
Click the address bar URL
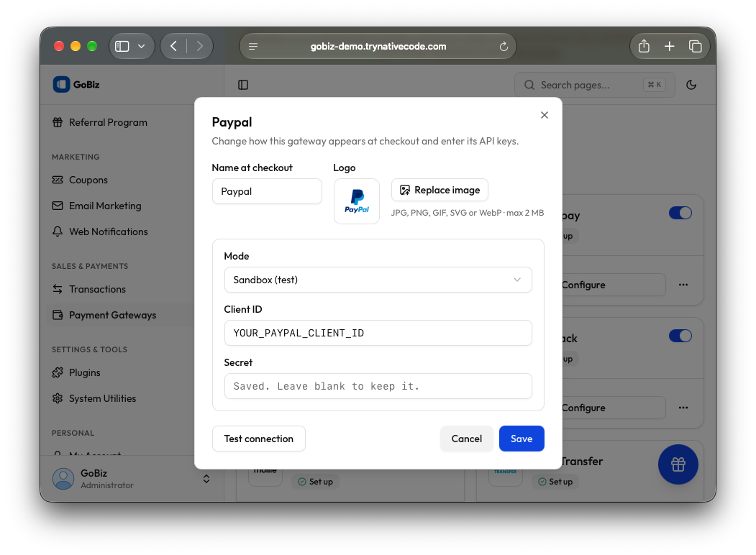click(x=378, y=46)
